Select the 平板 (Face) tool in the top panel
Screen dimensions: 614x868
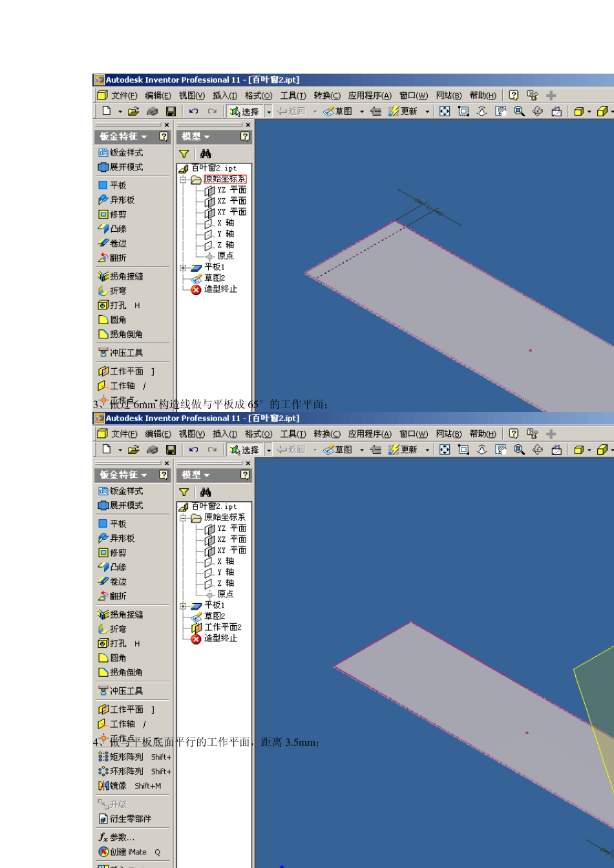click(113, 185)
